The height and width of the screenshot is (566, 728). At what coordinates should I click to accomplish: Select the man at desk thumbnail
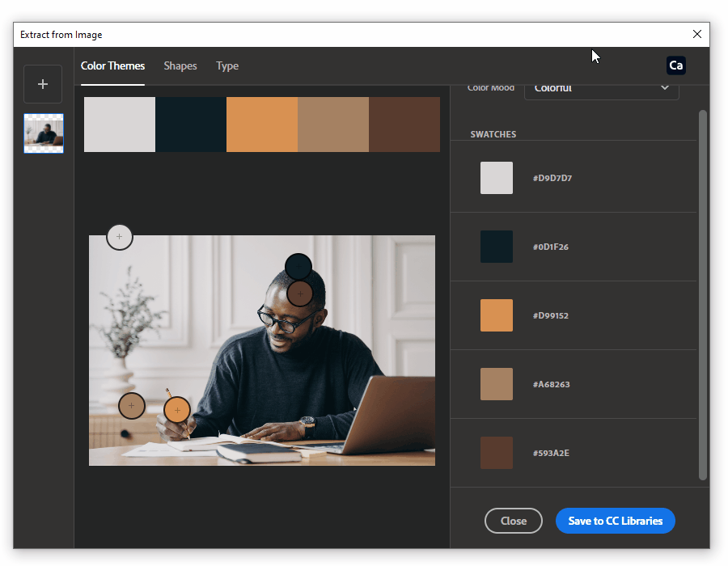pyautogui.click(x=44, y=133)
